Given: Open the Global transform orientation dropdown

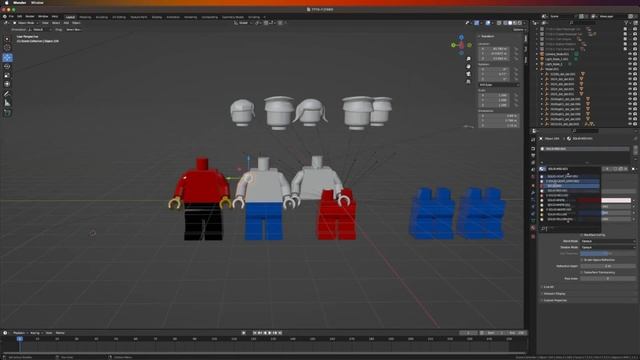Looking at the screenshot, I should (244, 23).
